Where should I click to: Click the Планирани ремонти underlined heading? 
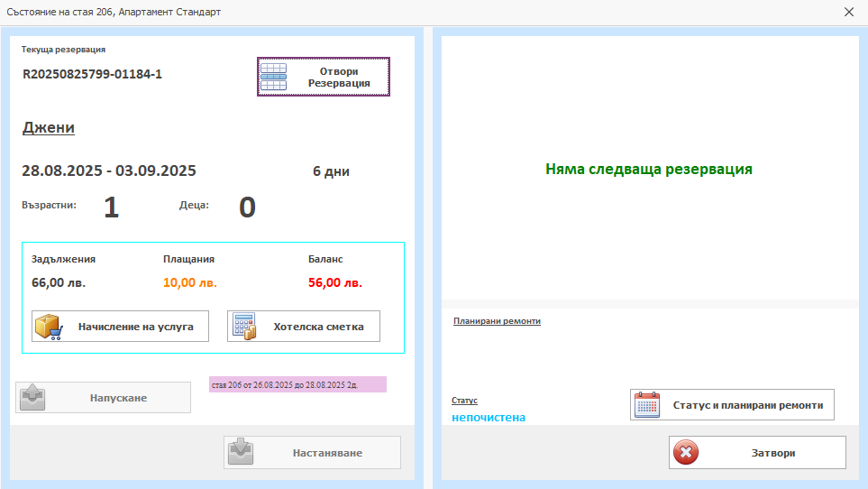pyautogui.click(x=497, y=321)
